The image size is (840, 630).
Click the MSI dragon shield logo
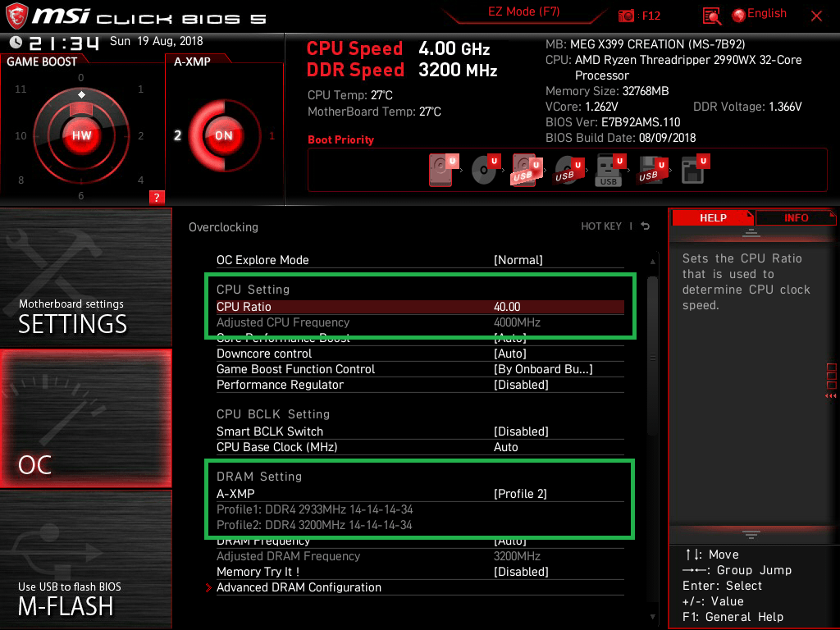[x=16, y=16]
